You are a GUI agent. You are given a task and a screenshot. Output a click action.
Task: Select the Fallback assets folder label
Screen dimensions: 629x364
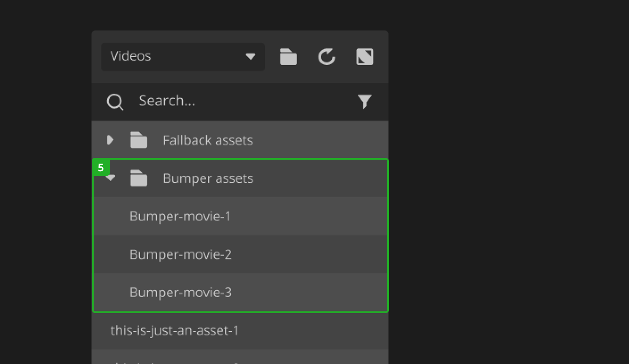208,140
